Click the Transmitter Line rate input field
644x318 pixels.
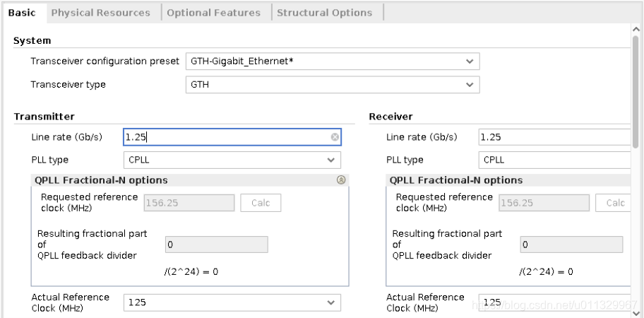click(x=226, y=137)
